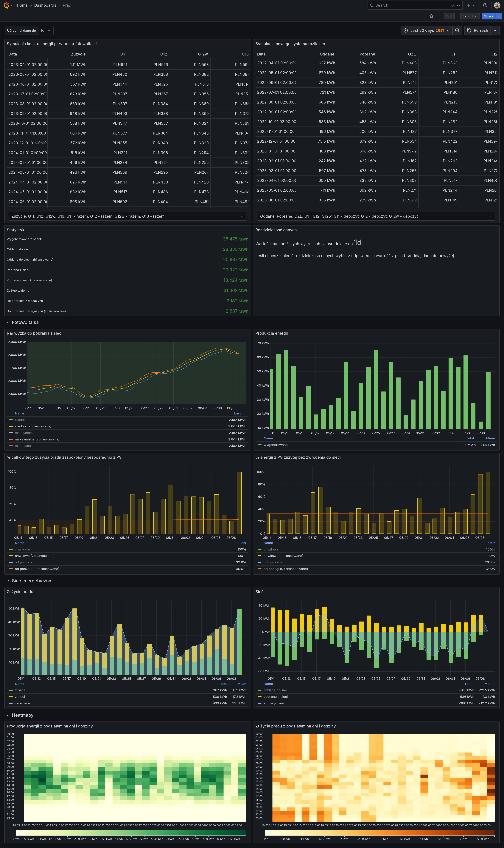This screenshot has width=504, height=848.
Task: Open the Uśredniaj dane do 1d selector
Action: (x=46, y=31)
